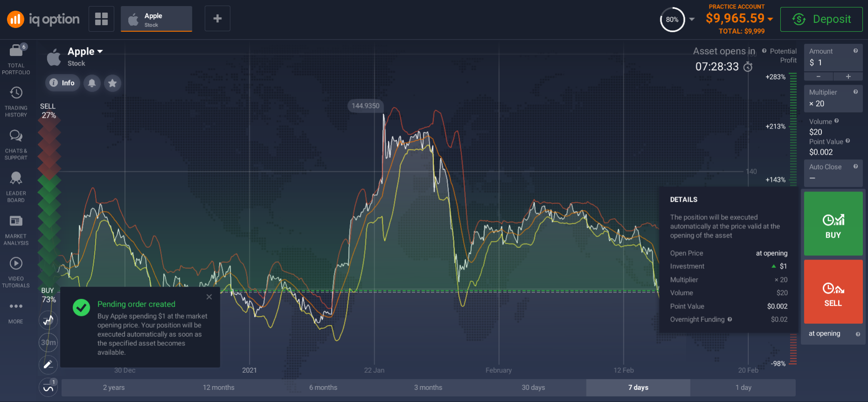Open the IQ Option logo home
Viewport: 868px width, 402px height.
coord(43,19)
